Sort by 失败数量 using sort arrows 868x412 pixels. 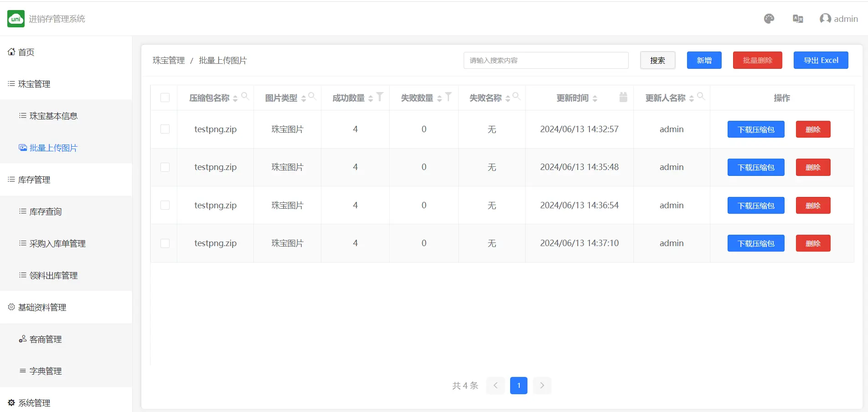pyautogui.click(x=439, y=98)
